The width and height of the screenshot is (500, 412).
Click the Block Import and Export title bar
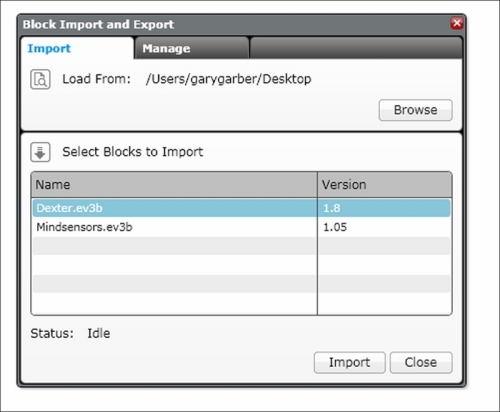click(x=233, y=24)
